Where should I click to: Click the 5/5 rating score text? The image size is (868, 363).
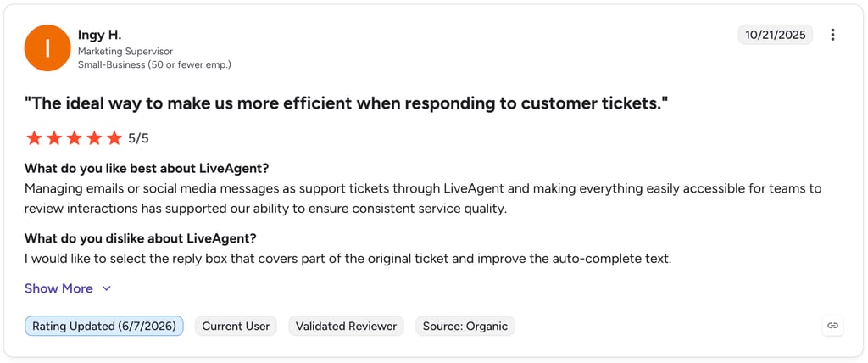[138, 138]
